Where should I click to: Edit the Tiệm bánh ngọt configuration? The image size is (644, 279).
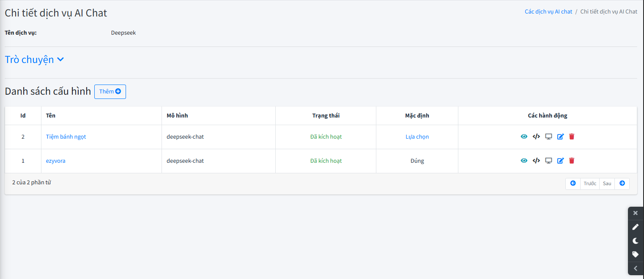[560, 137]
